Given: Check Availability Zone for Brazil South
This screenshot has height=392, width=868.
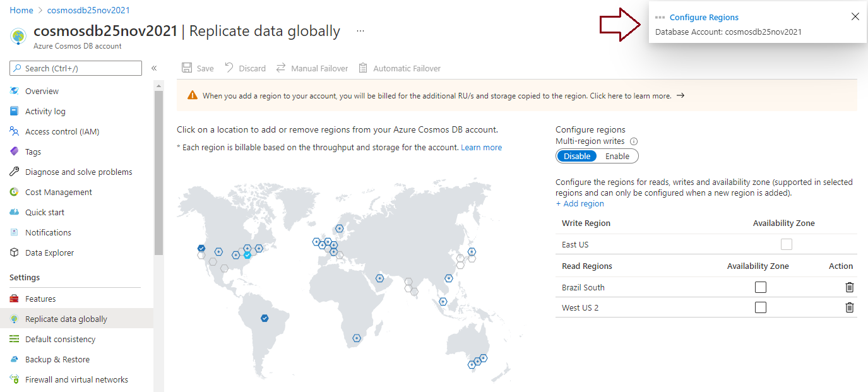Looking at the screenshot, I should click(761, 287).
